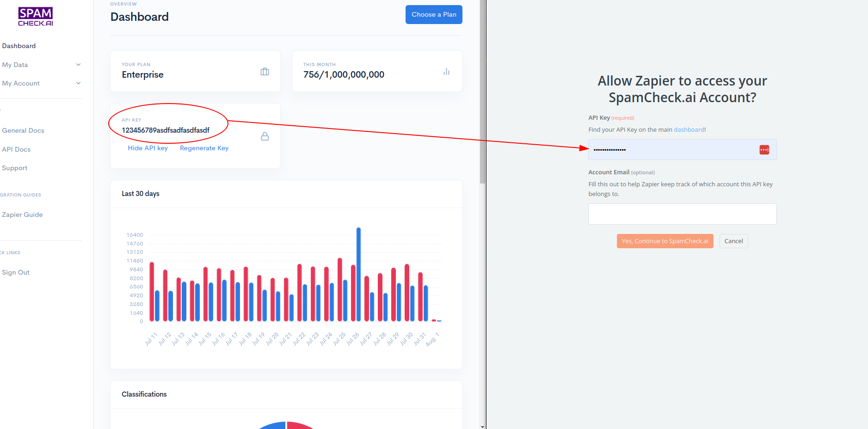
Task: Click the dashboard vertical scrollbar thumb
Action: [x=483, y=92]
